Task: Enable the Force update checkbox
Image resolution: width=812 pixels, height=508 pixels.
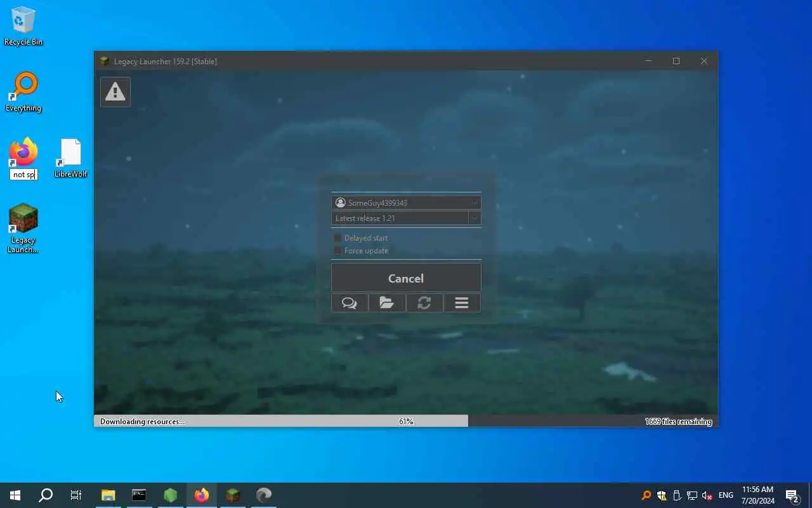Action: [x=337, y=251]
